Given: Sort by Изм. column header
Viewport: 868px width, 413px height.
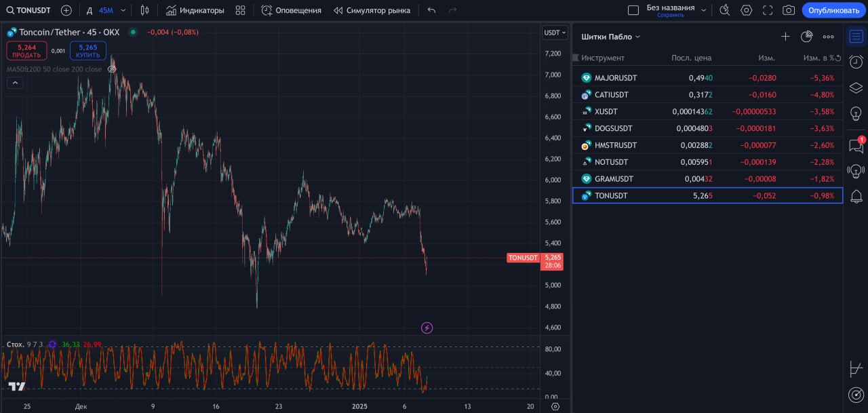Looking at the screenshot, I should (766, 58).
